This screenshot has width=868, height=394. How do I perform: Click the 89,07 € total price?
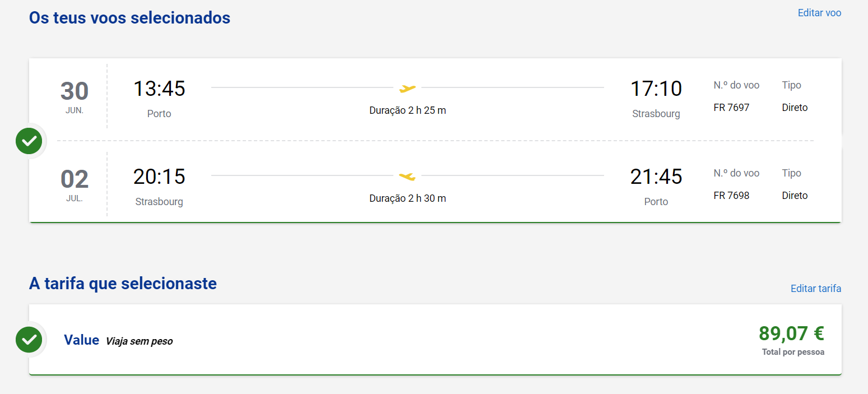tap(791, 333)
